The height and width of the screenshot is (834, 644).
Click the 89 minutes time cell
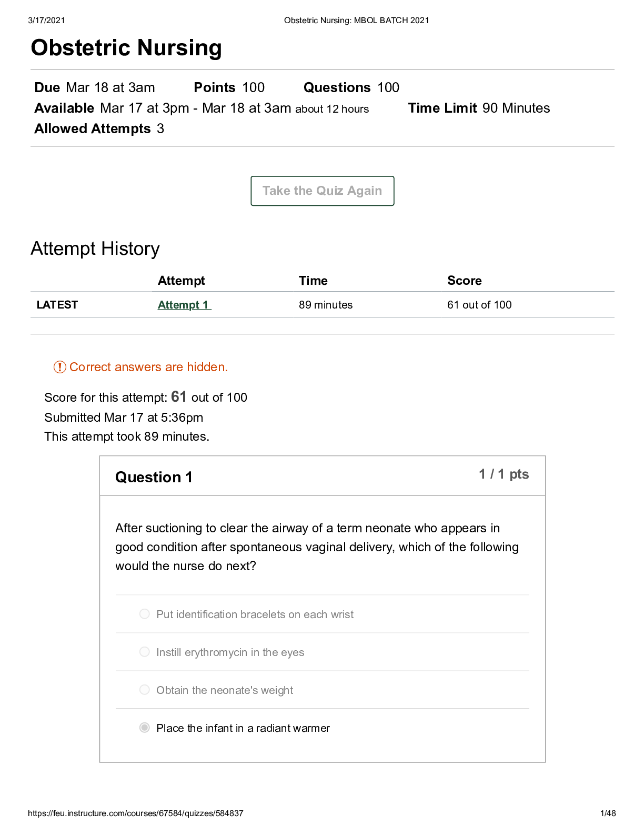pos(326,305)
